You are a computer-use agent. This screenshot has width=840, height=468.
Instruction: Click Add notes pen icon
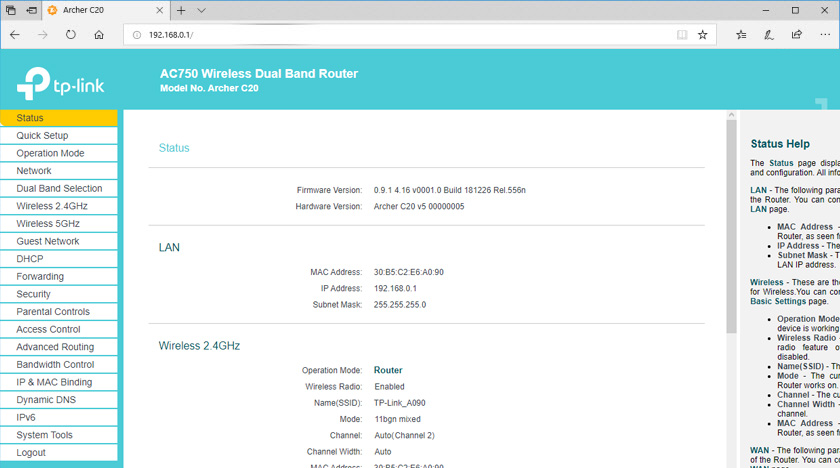[x=769, y=35]
